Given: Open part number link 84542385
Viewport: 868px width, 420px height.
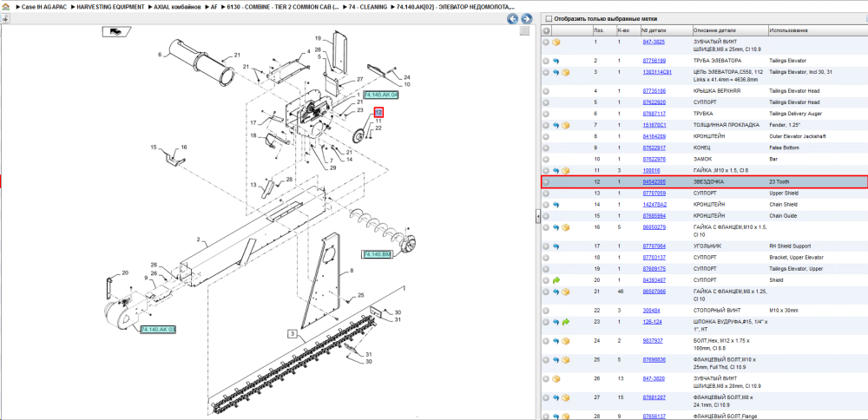Looking at the screenshot, I should [x=654, y=181].
